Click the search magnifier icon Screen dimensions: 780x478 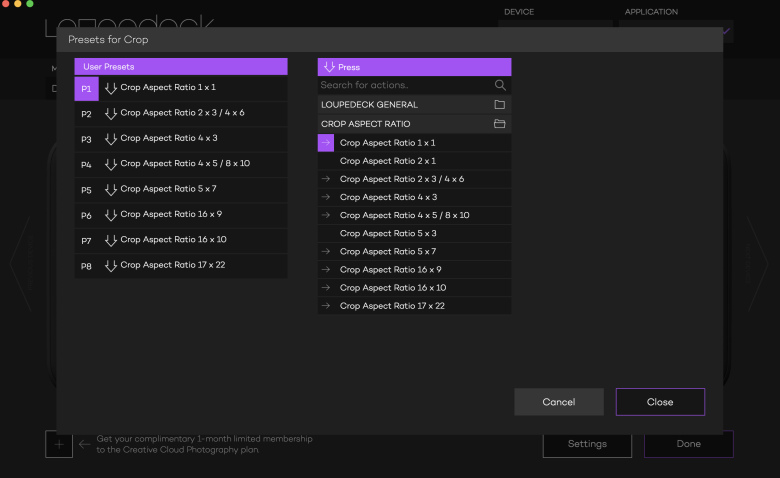(x=500, y=85)
